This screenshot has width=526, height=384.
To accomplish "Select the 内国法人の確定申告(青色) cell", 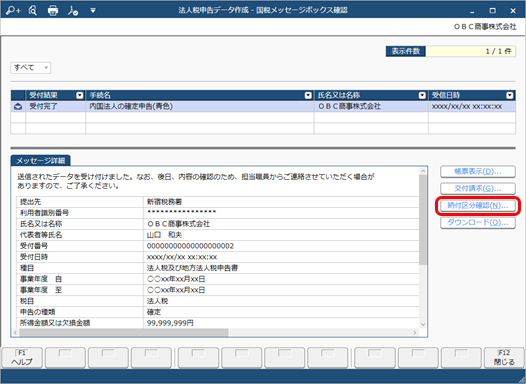I will (200, 106).
